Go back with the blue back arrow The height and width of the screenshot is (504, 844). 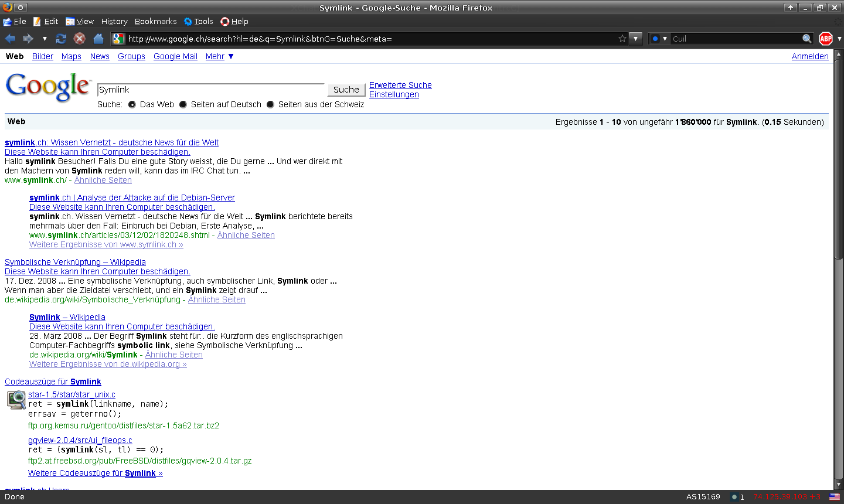tap(10, 39)
